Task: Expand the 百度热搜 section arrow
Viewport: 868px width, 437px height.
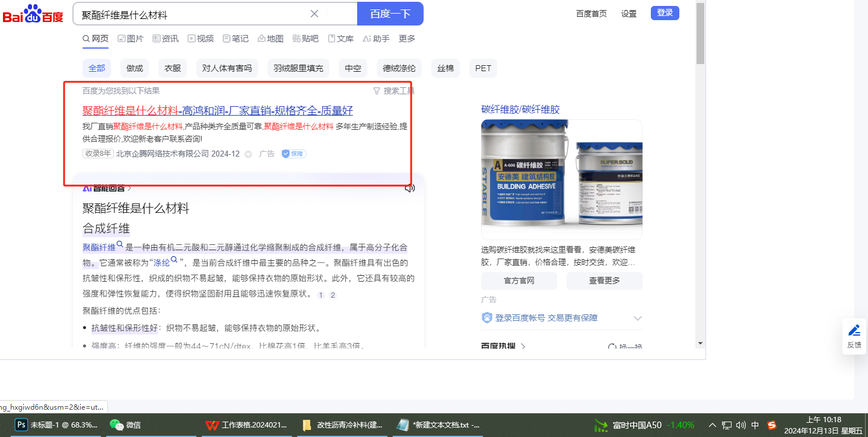Action: pos(523,346)
